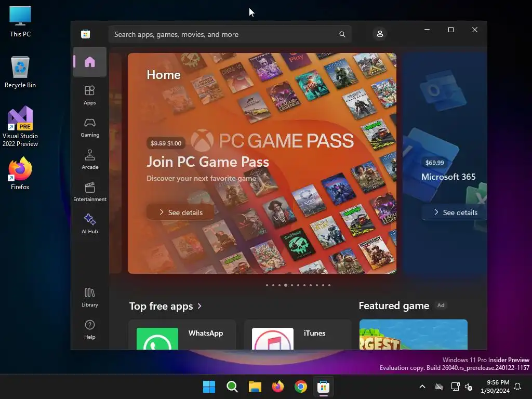Maximize the Microsoft Store window
The height and width of the screenshot is (399, 532).
[451, 30]
